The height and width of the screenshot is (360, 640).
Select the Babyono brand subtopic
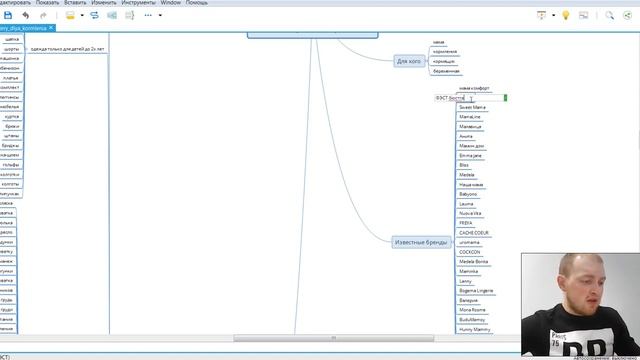coord(468,194)
